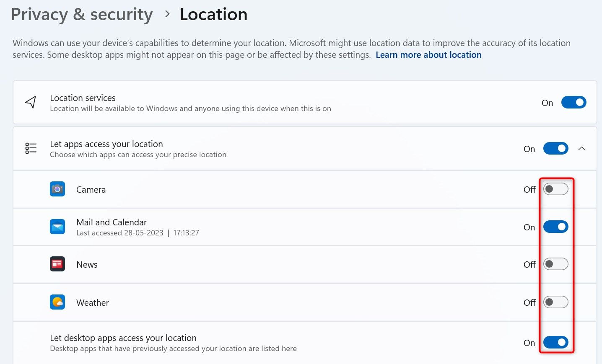The width and height of the screenshot is (602, 364).
Task: Click the Mail and Calendar app icon
Action: 57,227
